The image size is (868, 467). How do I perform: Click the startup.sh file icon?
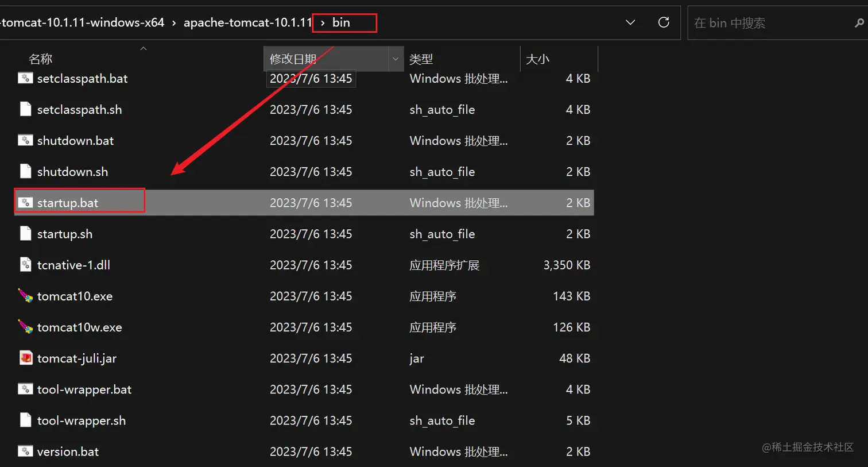(x=25, y=233)
